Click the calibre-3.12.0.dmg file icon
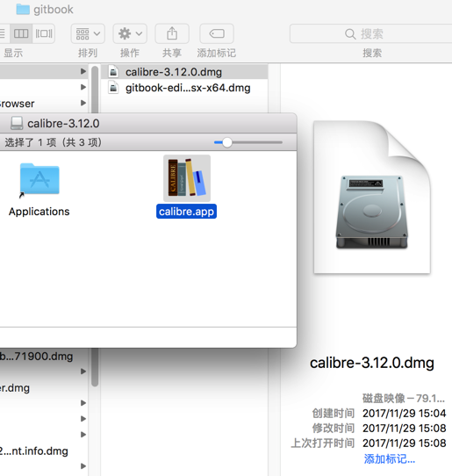Screen dimensions: 452x476 113,72
